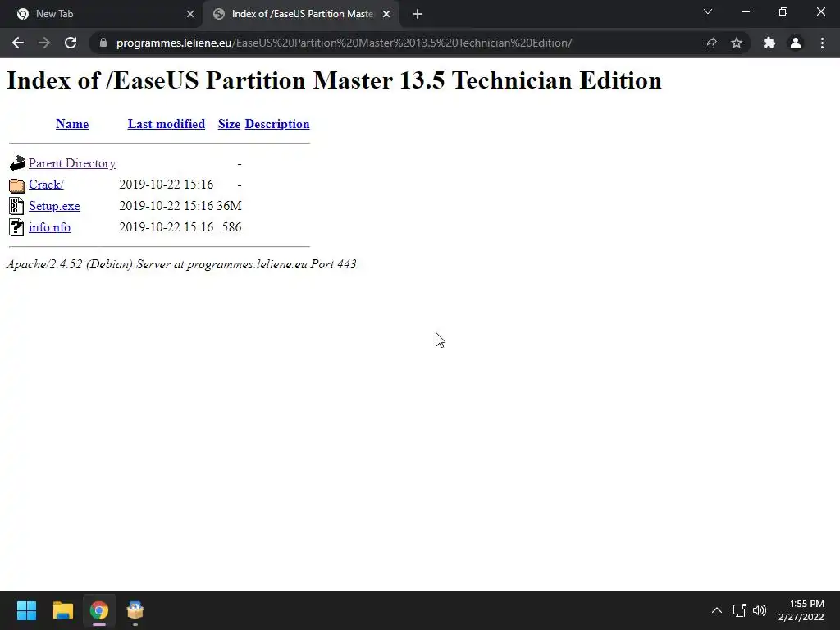Sort listing by Size column

pyautogui.click(x=229, y=124)
